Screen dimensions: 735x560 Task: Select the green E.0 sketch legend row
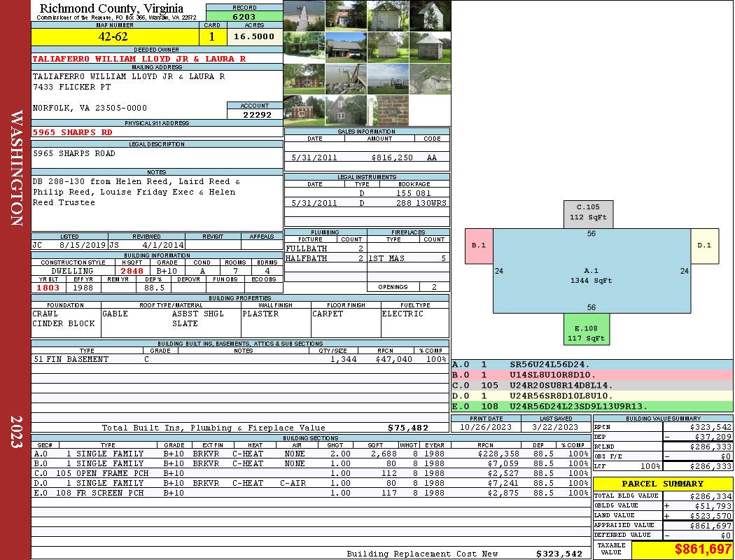591,406
